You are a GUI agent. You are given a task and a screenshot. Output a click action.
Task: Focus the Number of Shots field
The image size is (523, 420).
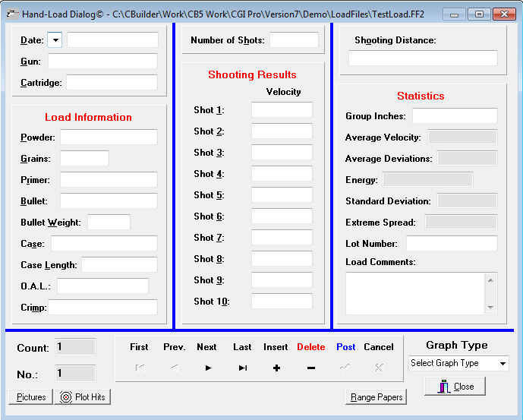point(295,40)
